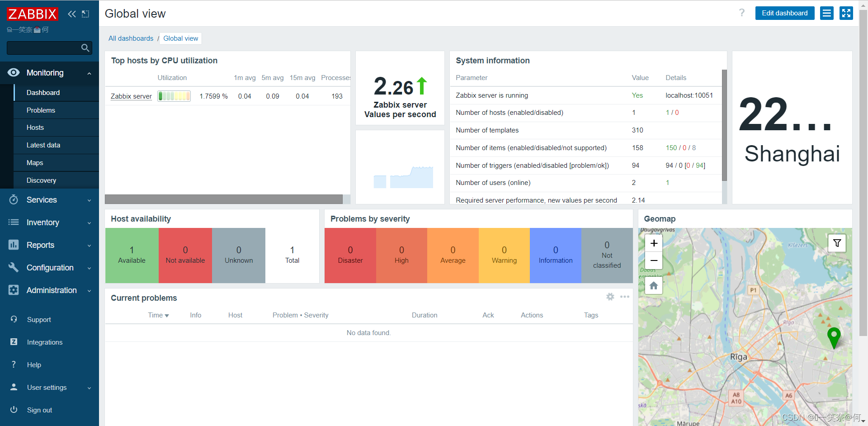Expand the Configuration section chevron
Viewport: 868px width, 426px height.
pos(89,268)
